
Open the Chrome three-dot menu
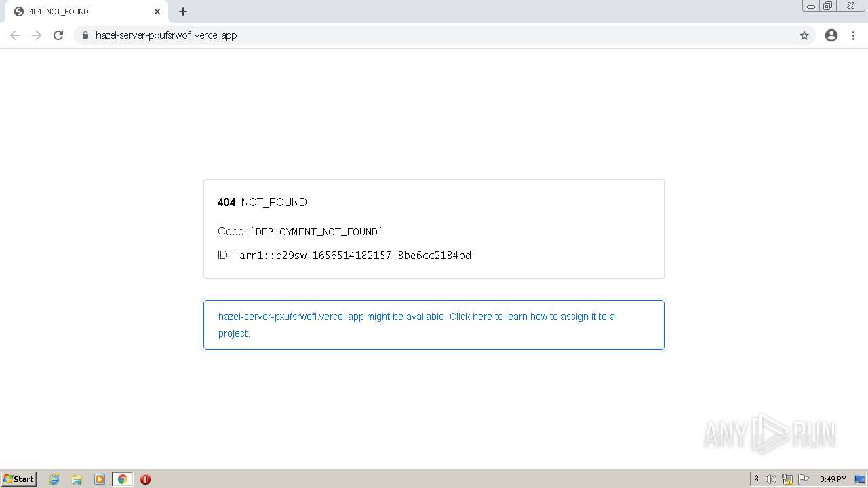click(x=854, y=35)
